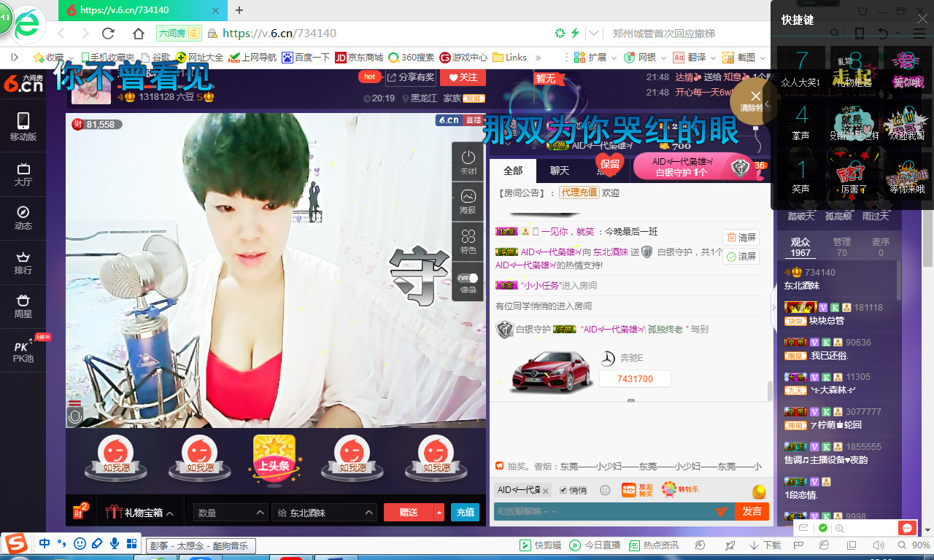Switch to 管理 managers tab
The width and height of the screenshot is (934, 560).
click(841, 247)
